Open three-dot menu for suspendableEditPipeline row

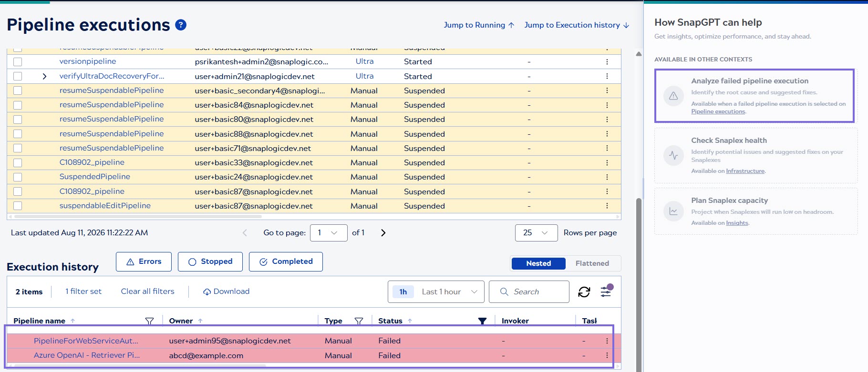pos(607,206)
